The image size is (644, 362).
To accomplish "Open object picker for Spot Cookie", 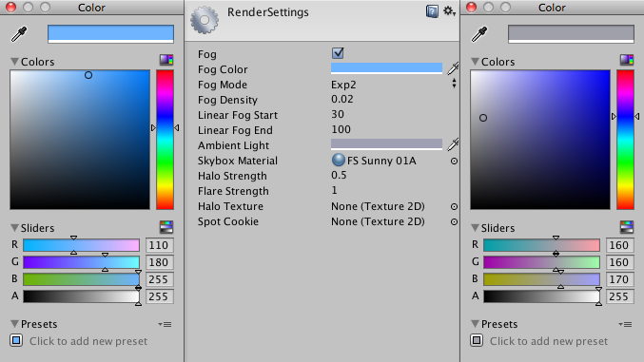I will pyautogui.click(x=454, y=221).
